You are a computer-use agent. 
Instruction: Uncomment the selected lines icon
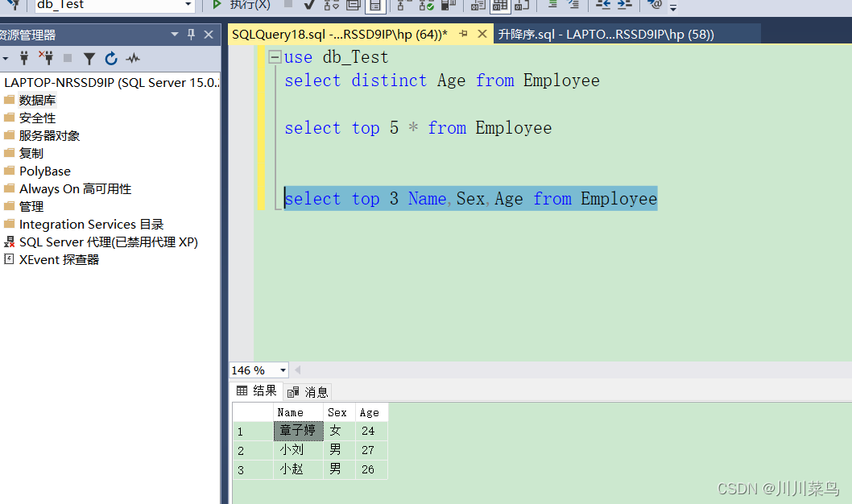(574, 4)
